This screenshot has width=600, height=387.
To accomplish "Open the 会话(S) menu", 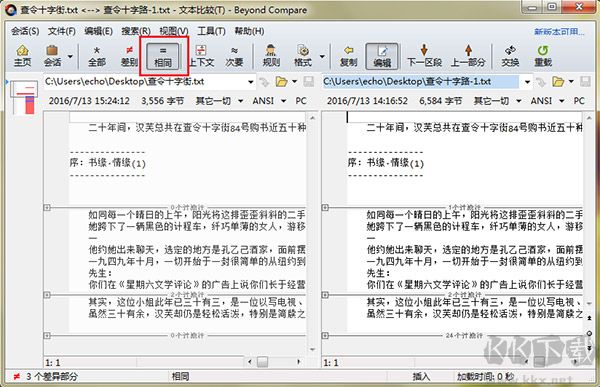I will [x=25, y=31].
